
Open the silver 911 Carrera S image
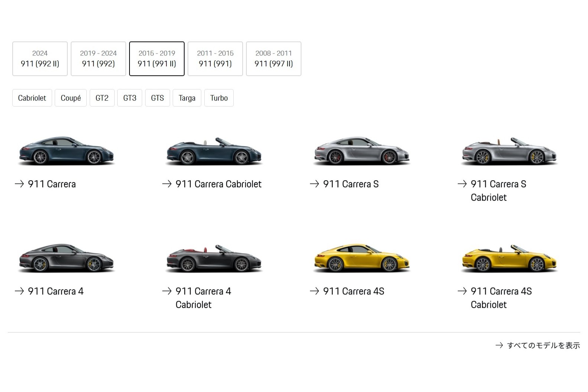click(x=362, y=151)
